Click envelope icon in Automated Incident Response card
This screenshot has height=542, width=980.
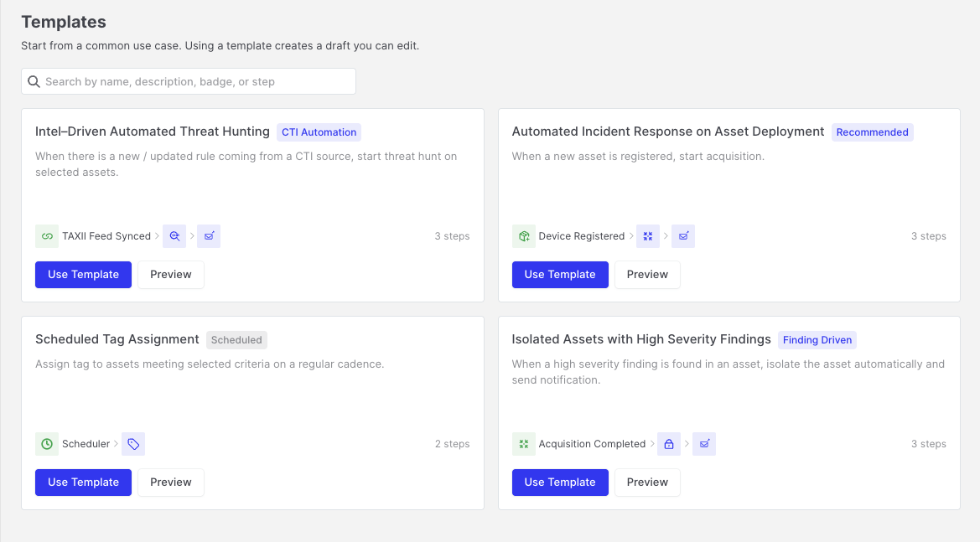click(683, 236)
